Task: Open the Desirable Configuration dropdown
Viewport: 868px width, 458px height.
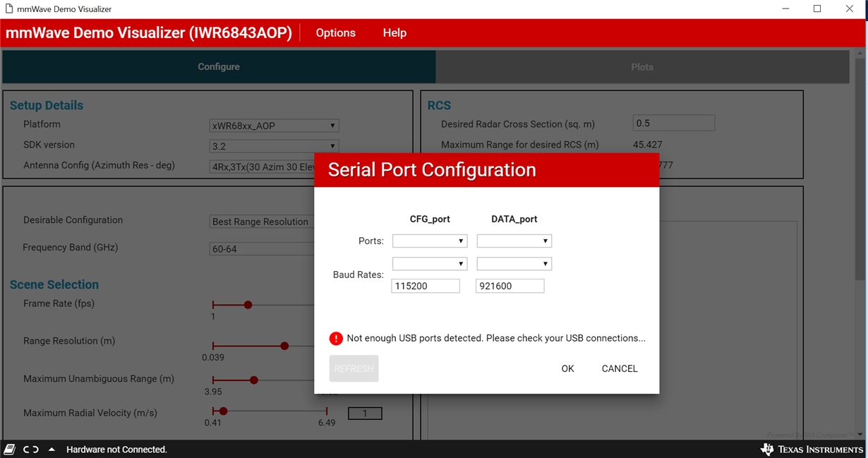Action: pos(262,222)
